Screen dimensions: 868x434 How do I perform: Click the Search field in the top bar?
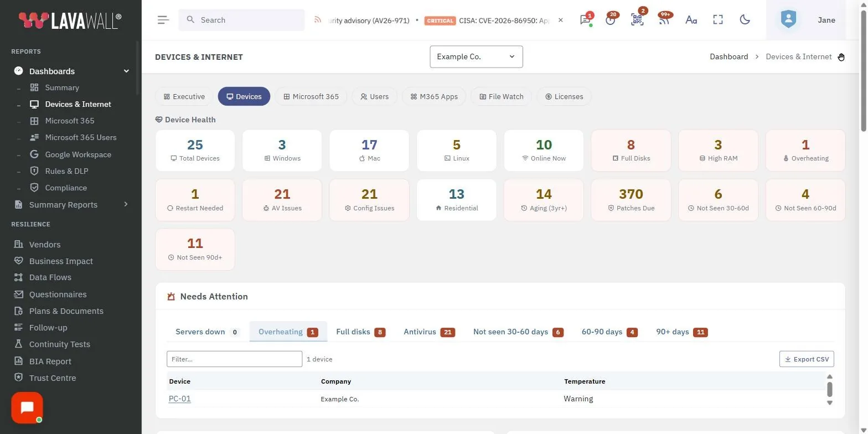pos(241,20)
